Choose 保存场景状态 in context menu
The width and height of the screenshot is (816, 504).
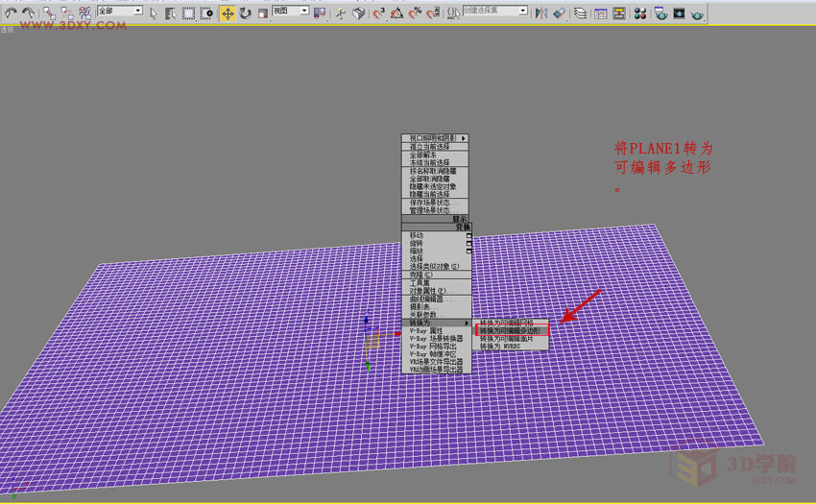pos(435,203)
